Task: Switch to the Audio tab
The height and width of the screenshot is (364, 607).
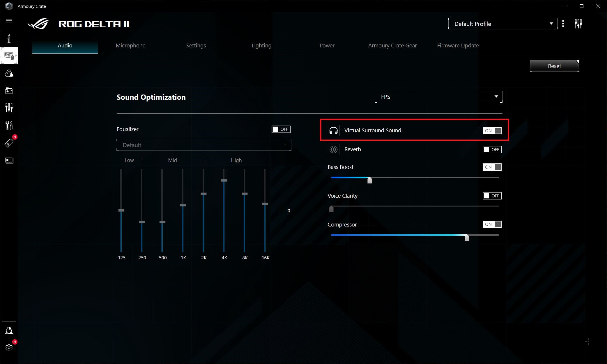Action: pos(65,45)
